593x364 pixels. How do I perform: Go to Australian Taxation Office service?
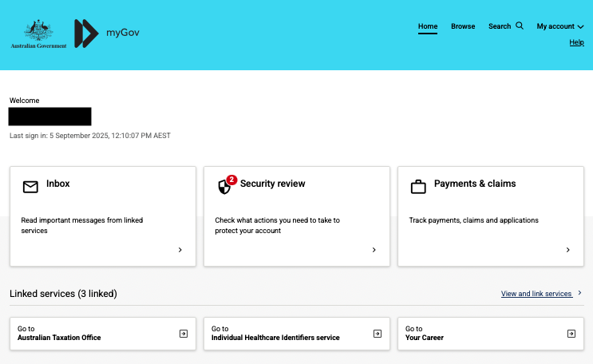(103, 334)
